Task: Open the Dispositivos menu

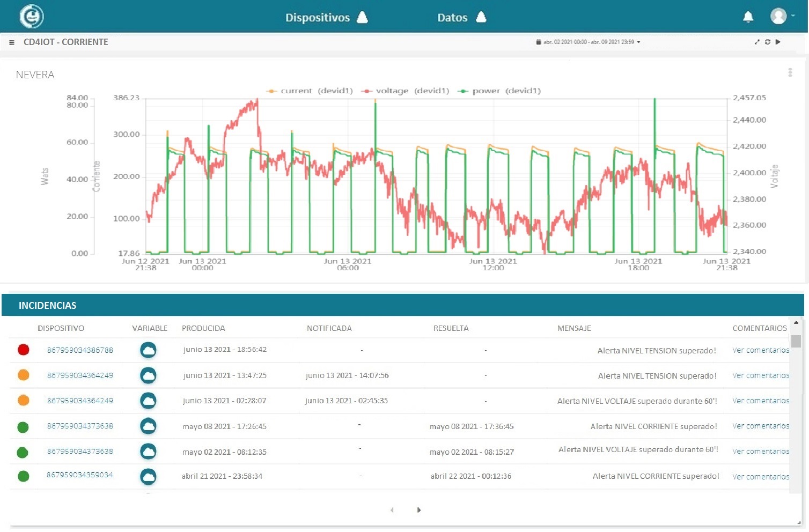Action: 326,18
